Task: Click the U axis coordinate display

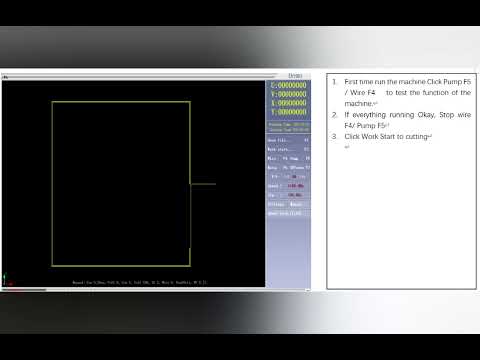Action: click(x=288, y=103)
